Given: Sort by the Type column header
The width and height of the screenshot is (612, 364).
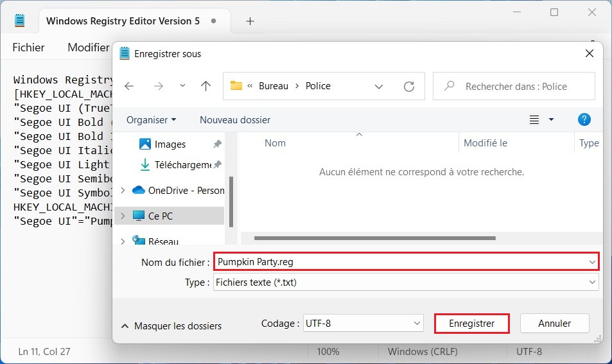Looking at the screenshot, I should (589, 143).
